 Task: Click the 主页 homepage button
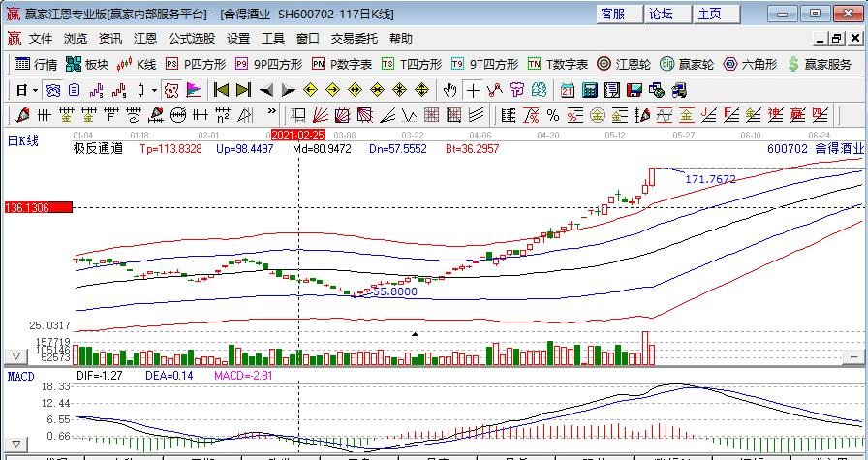[717, 14]
